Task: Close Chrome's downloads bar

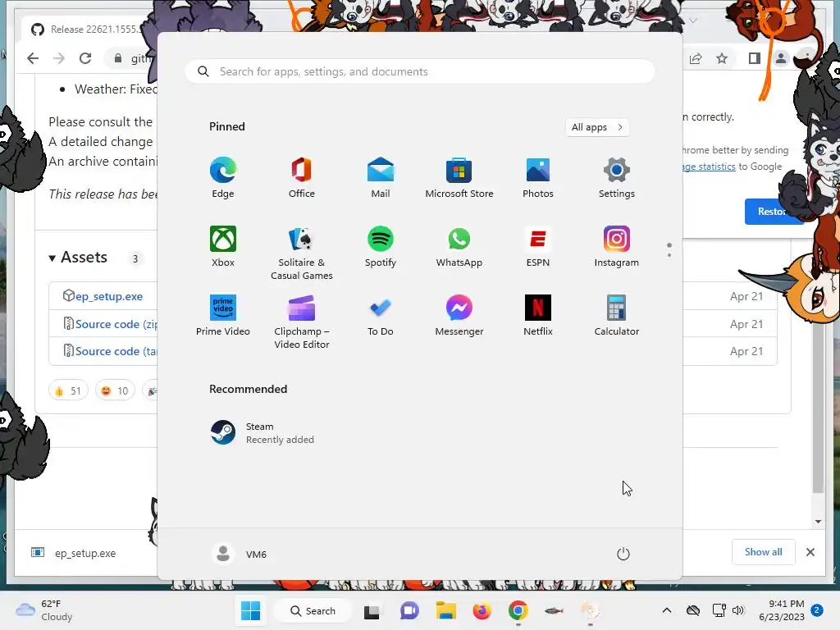Action: 810,552
